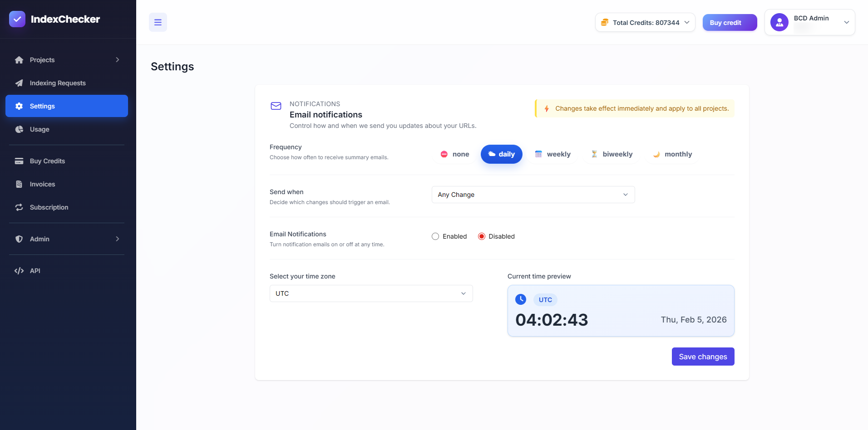Go to Subscription in the sidebar
The image size is (868, 430).
(49, 207)
